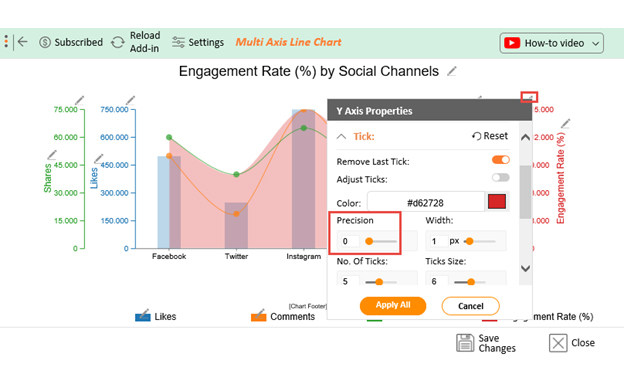Click the Instagram x-axis label
This screenshot has height=385, width=624.
304,256
